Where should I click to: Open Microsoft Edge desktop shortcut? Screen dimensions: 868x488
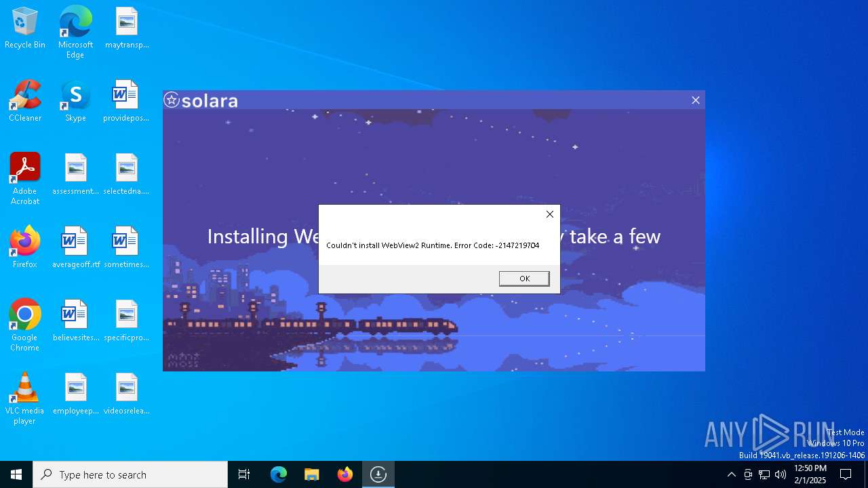(x=75, y=32)
